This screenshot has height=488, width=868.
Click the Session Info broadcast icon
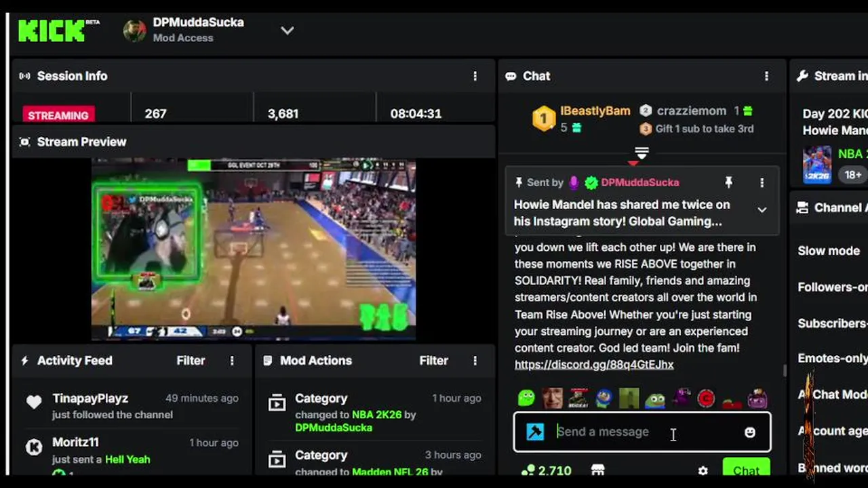[25, 76]
